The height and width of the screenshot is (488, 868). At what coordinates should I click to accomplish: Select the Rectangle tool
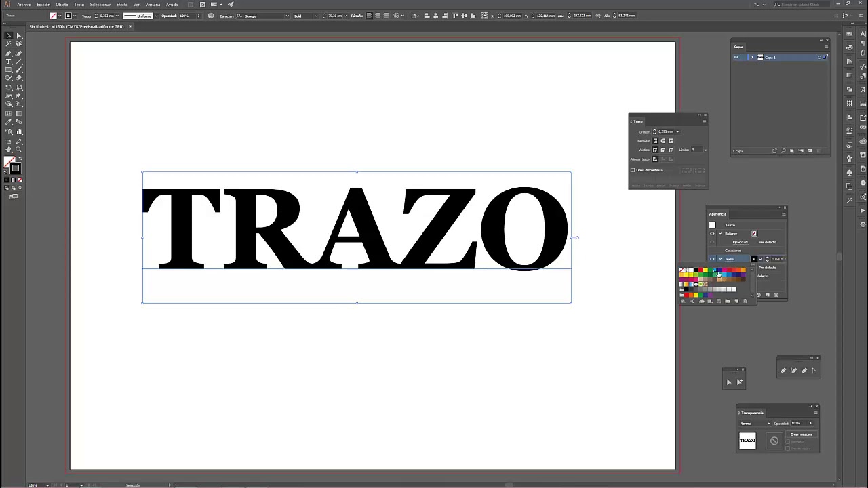click(x=9, y=70)
